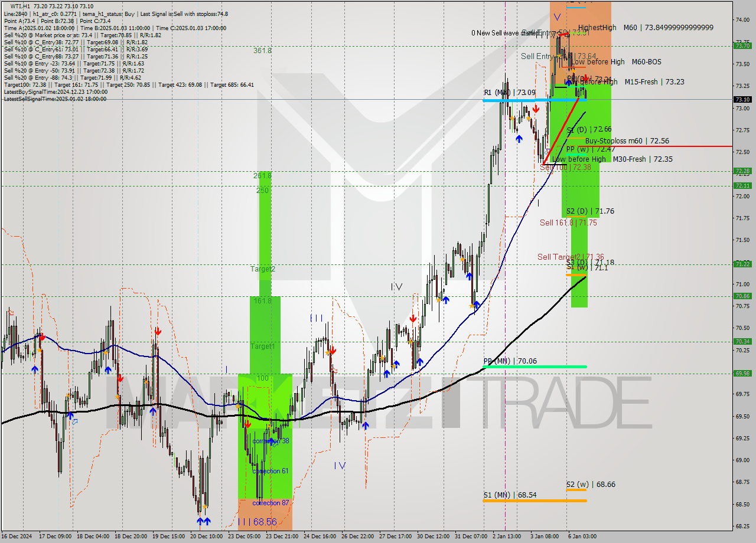The image size is (756, 543).
Task: Click the S2 (D) | 71.76 label
Action: click(x=590, y=211)
